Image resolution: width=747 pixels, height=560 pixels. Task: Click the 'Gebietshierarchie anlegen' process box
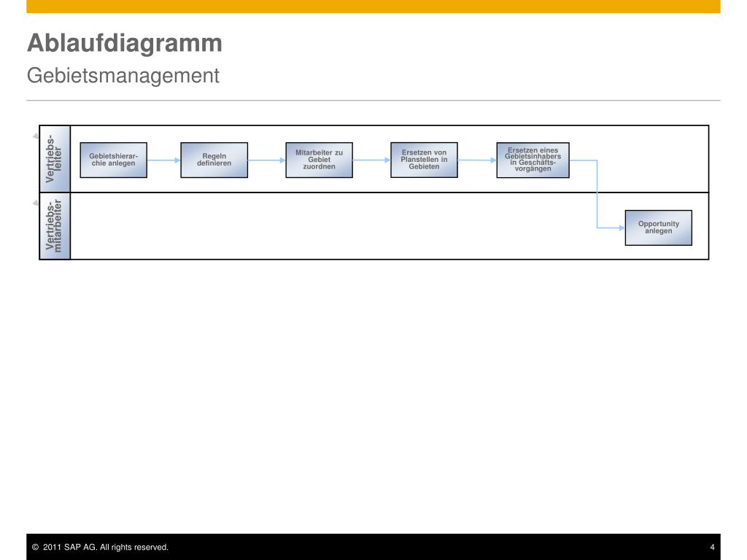click(113, 160)
